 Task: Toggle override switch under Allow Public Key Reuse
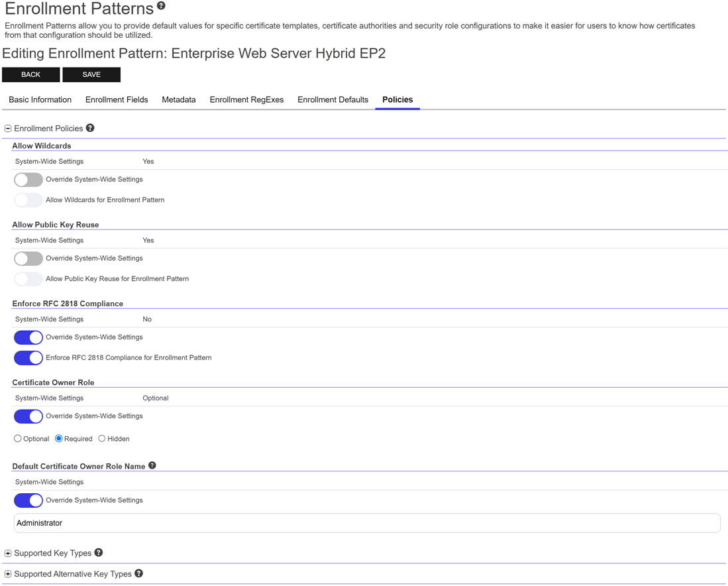28,259
